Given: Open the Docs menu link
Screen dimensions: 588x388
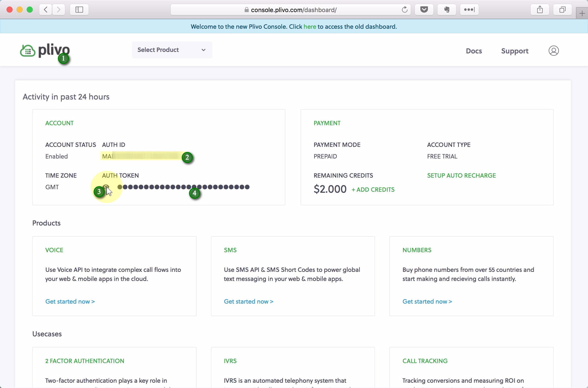Looking at the screenshot, I should click(474, 51).
